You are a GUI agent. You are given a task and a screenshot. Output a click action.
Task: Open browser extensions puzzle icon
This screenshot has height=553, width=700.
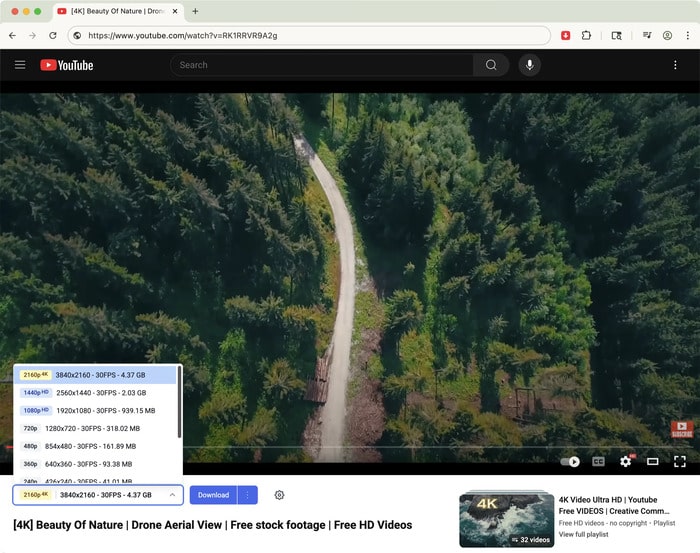[586, 36]
